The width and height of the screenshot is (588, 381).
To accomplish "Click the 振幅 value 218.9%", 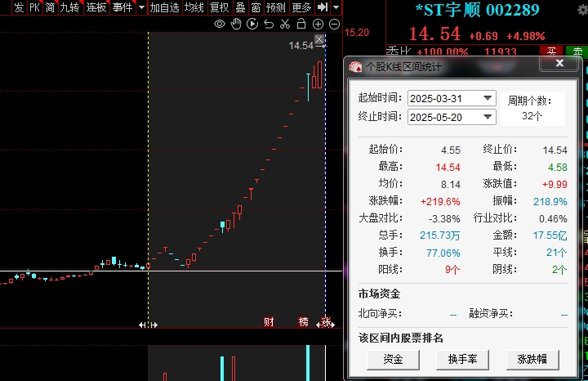I will [x=550, y=202].
